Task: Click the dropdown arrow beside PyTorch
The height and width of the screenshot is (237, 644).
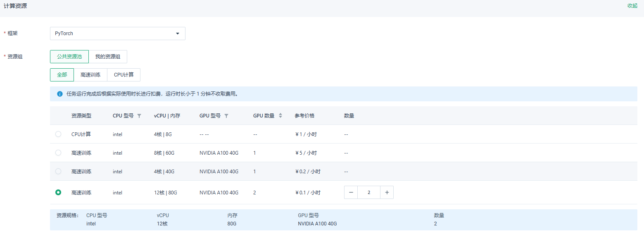Action: (x=178, y=34)
